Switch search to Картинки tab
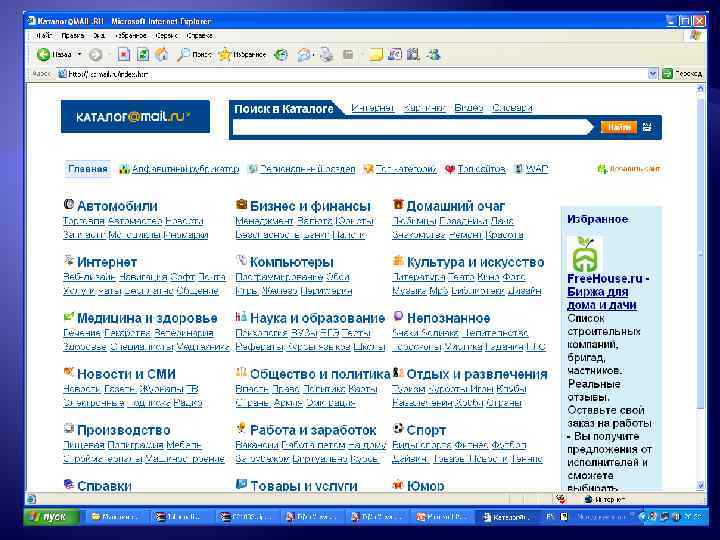The width and height of the screenshot is (720, 540). point(424,108)
